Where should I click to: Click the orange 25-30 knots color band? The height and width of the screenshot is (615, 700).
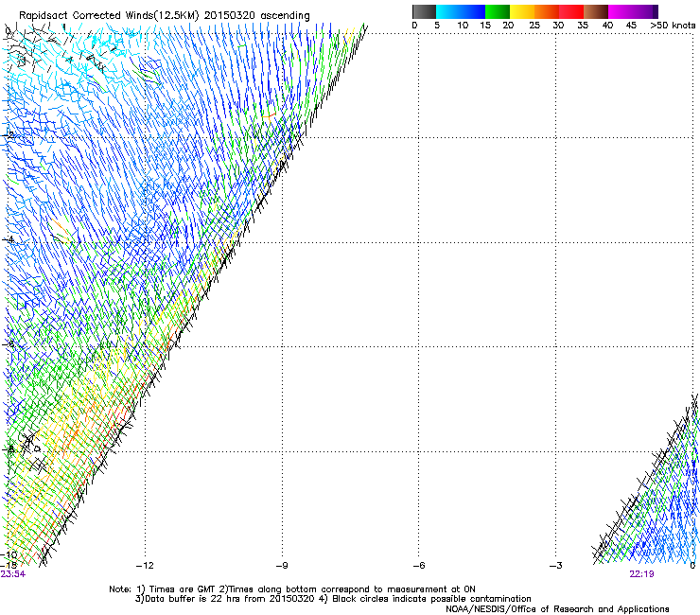pos(547,11)
